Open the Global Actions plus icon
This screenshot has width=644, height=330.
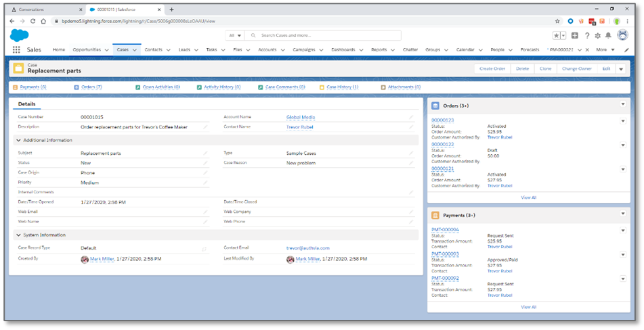click(575, 36)
